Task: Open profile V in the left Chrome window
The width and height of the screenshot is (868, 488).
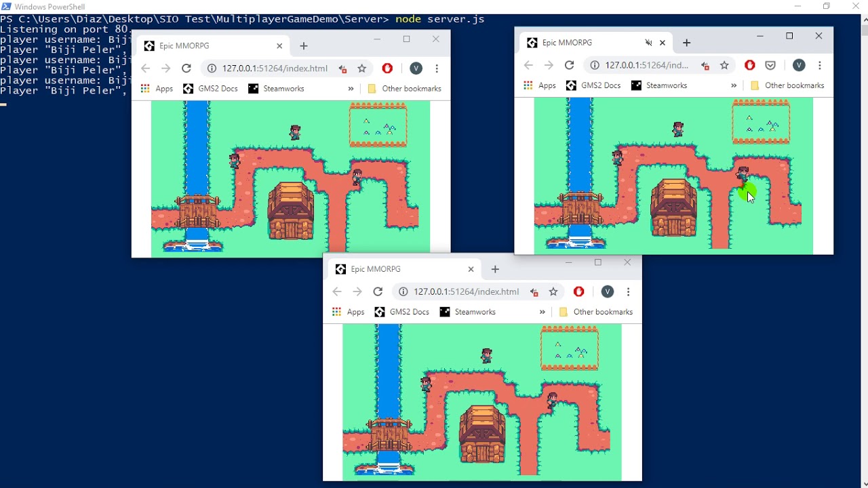Action: (x=416, y=68)
